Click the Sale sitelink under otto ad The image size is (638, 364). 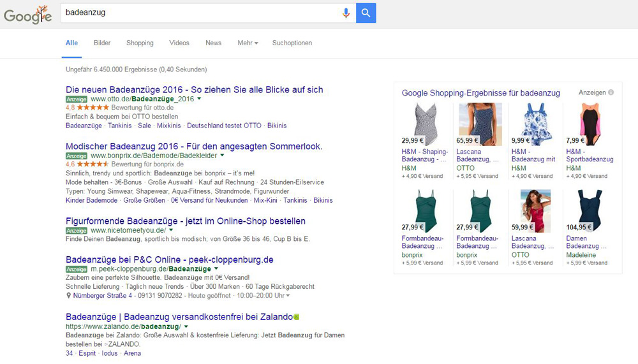coord(144,126)
